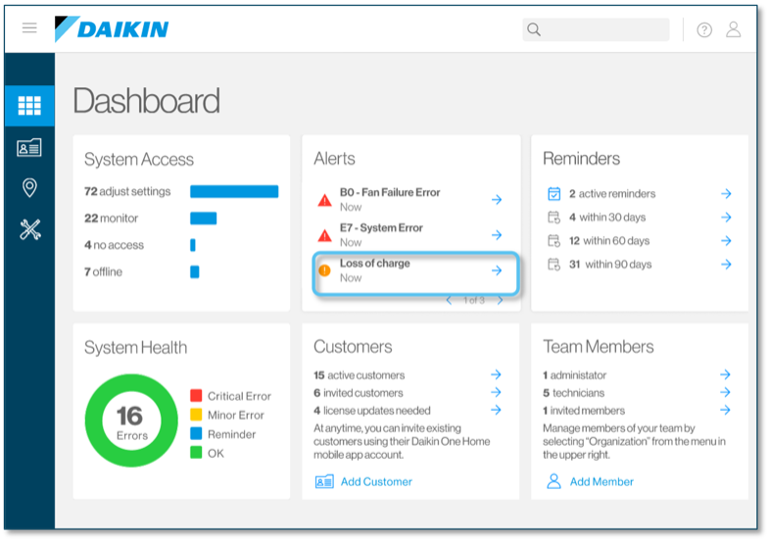Click the Add Member person icon
Viewport: 770px width, 546px height.
point(554,481)
